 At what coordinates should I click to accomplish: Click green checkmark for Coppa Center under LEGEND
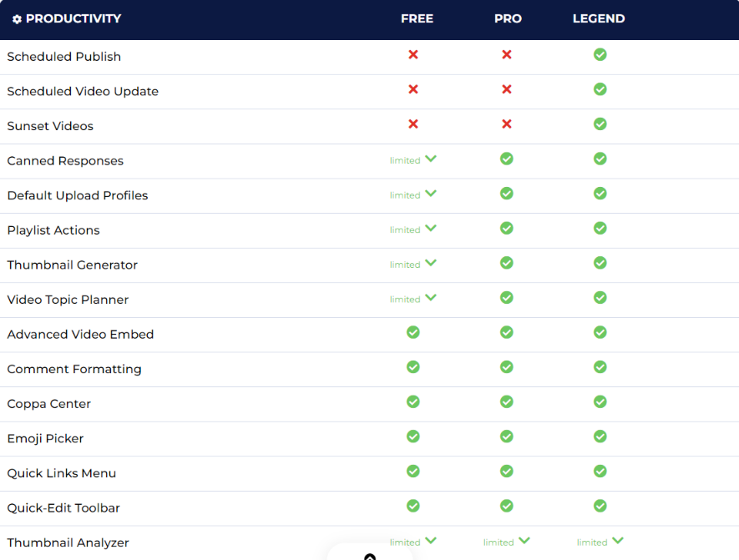tap(600, 401)
